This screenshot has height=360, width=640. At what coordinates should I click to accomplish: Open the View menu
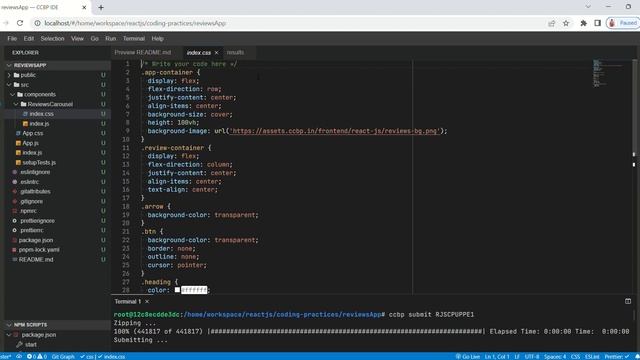coord(77,38)
